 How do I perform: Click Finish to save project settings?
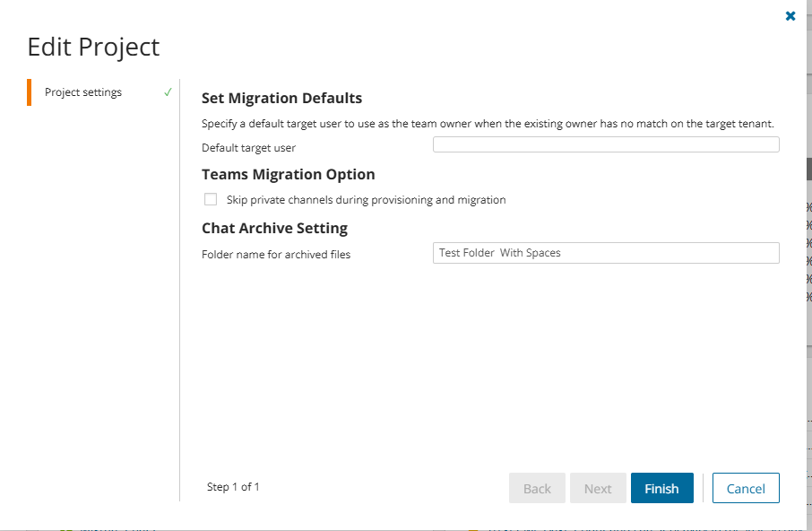coord(661,489)
